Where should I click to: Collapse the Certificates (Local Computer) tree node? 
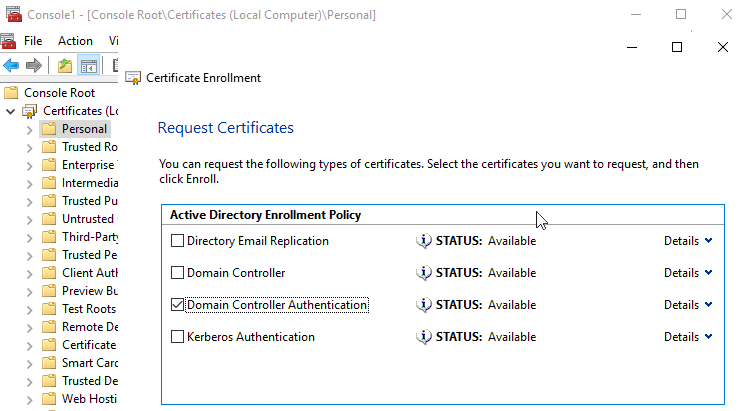(x=10, y=111)
